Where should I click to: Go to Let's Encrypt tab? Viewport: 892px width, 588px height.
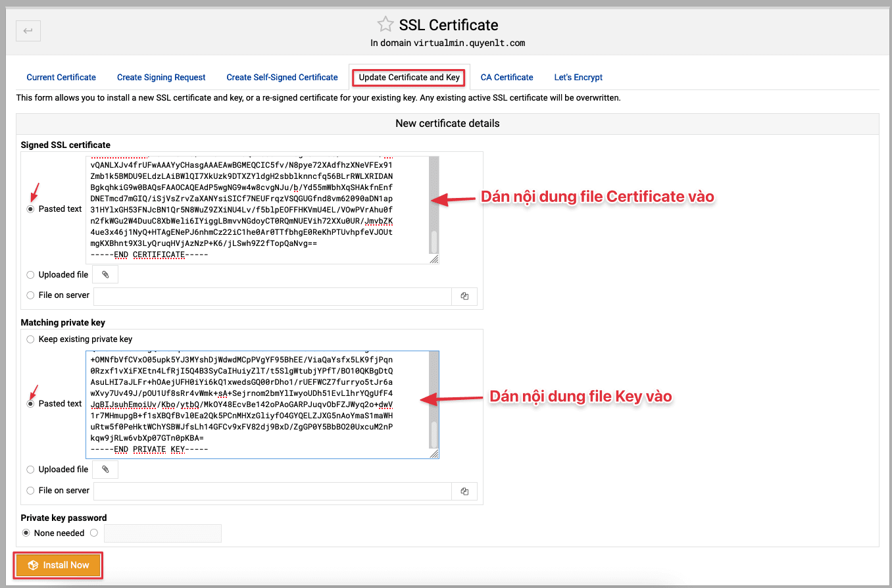click(578, 78)
